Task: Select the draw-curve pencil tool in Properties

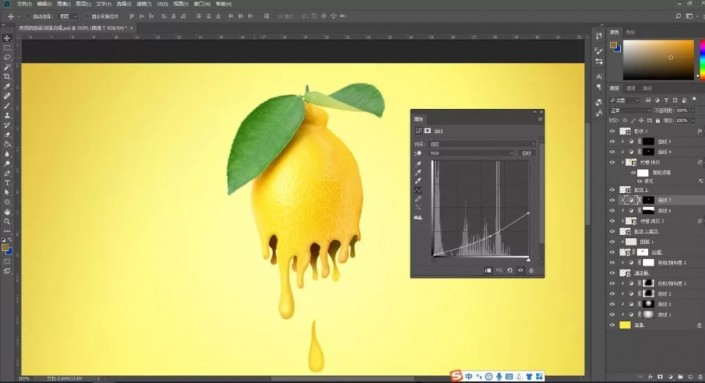Action: coord(418,199)
